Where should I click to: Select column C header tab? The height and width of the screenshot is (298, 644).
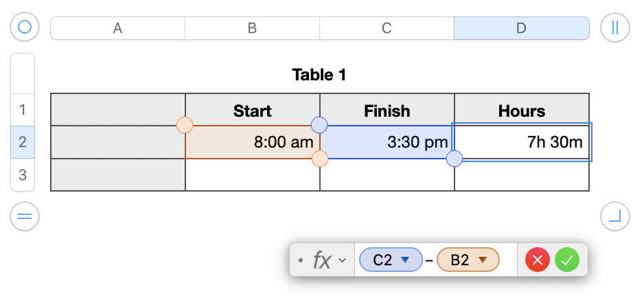click(x=387, y=28)
